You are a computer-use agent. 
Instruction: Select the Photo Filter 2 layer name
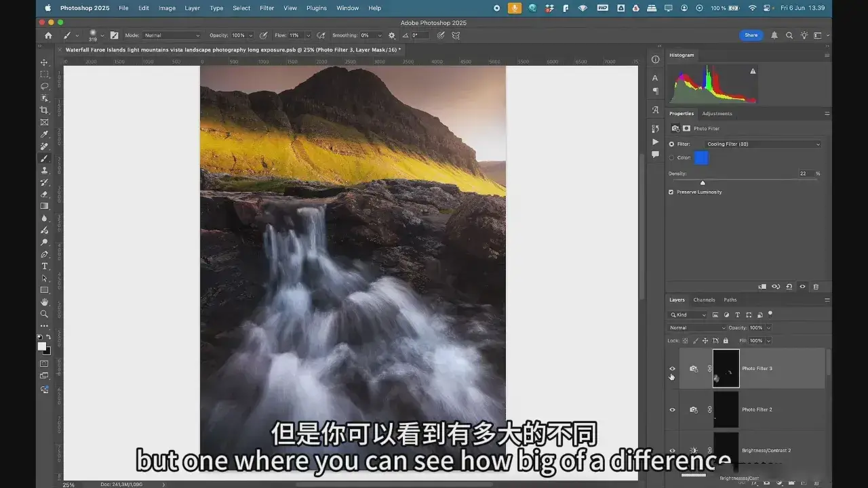(x=757, y=409)
